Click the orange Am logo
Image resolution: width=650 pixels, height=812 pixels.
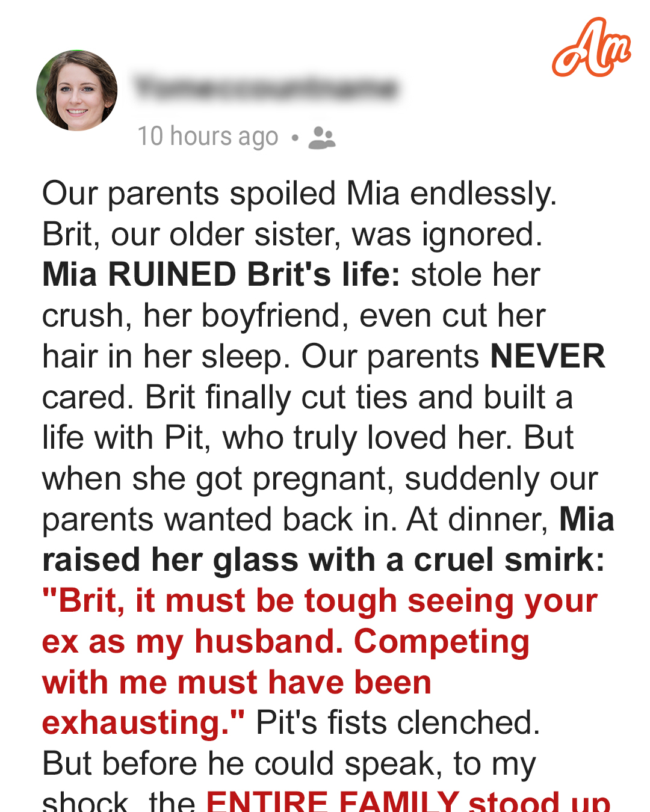592,48
